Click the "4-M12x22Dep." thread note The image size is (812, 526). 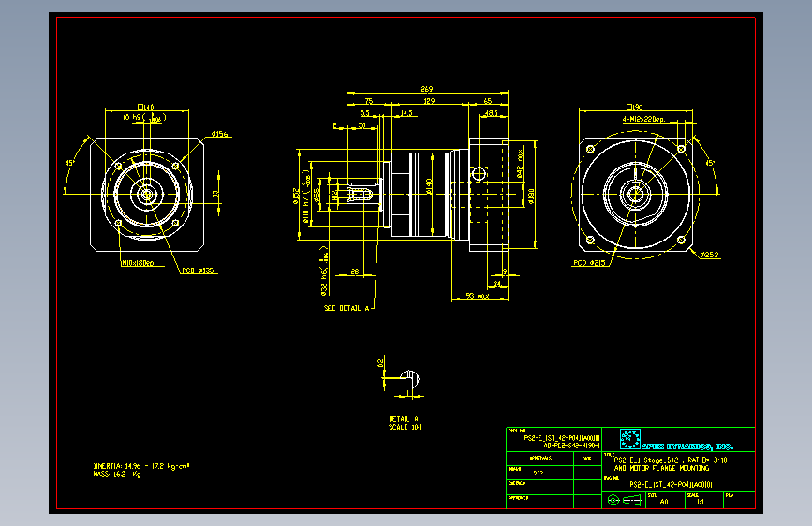click(x=643, y=119)
